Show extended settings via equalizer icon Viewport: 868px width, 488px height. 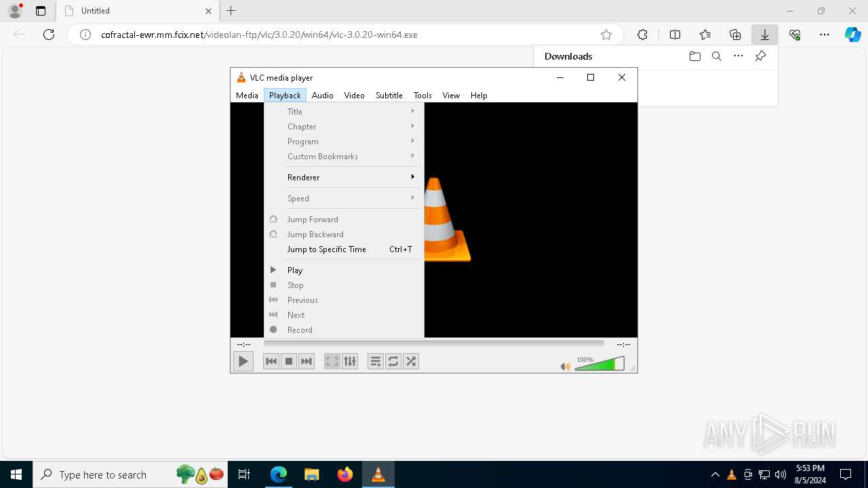(350, 361)
